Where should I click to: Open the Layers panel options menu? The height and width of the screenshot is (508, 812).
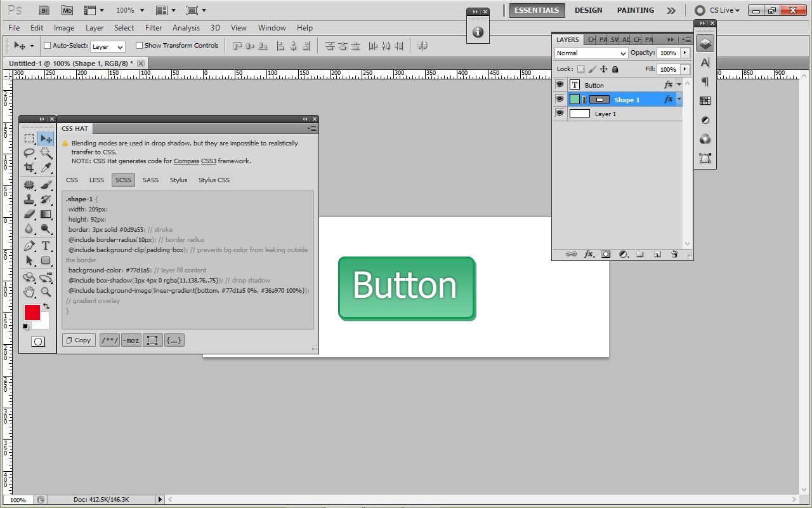tap(688, 39)
